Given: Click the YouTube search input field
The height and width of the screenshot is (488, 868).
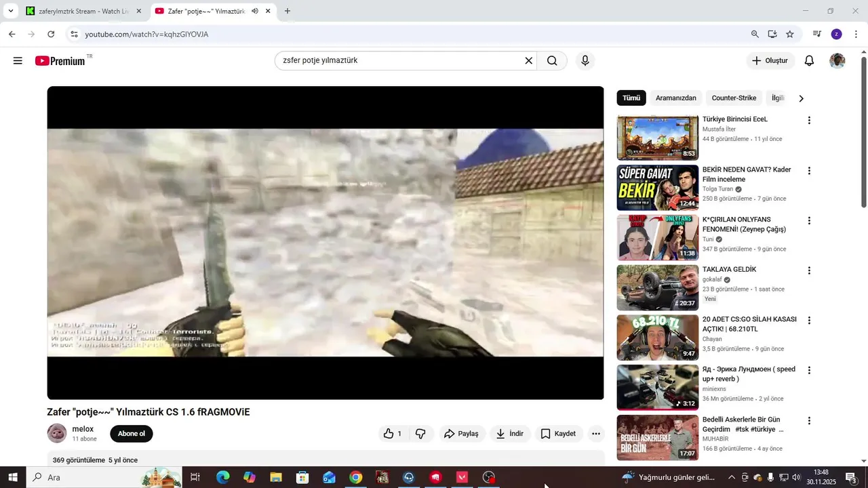Looking at the screenshot, I should pyautogui.click(x=400, y=61).
